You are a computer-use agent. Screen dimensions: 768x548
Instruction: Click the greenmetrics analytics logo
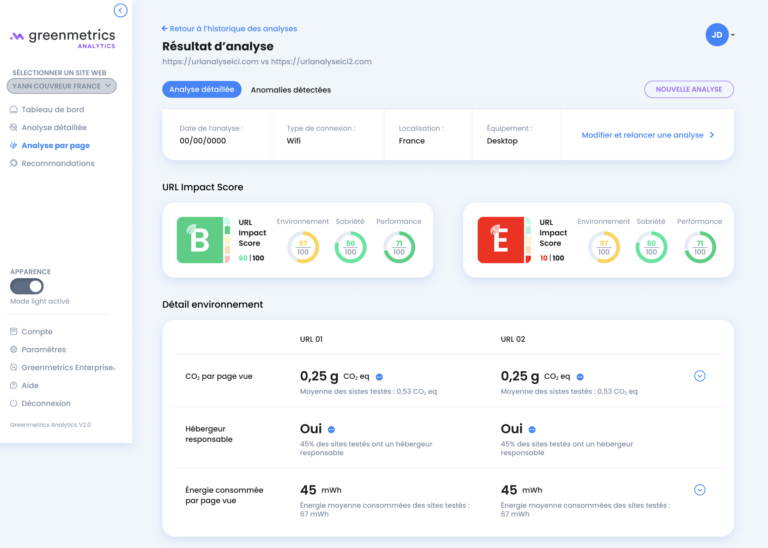(63, 39)
